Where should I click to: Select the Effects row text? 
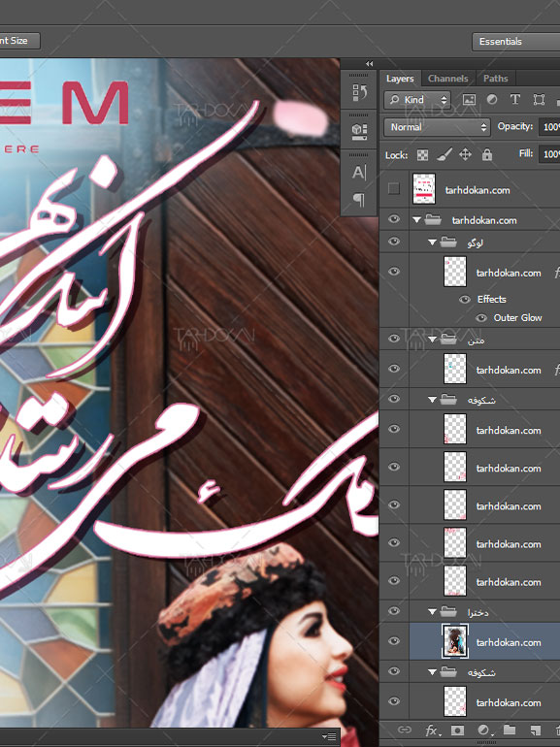point(491,299)
